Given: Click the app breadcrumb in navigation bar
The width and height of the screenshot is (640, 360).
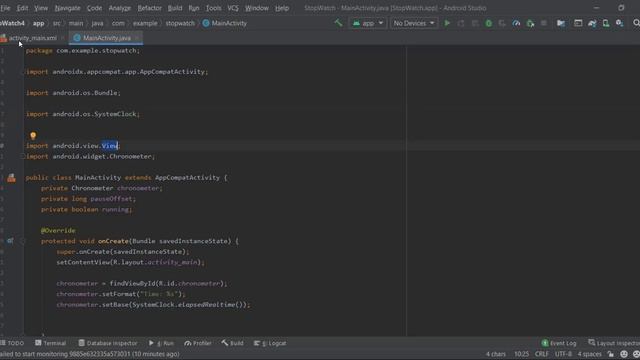Looking at the screenshot, I should [x=38, y=23].
